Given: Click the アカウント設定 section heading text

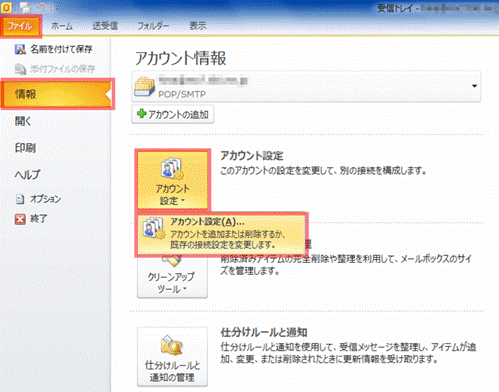Looking at the screenshot, I should click(252, 156).
